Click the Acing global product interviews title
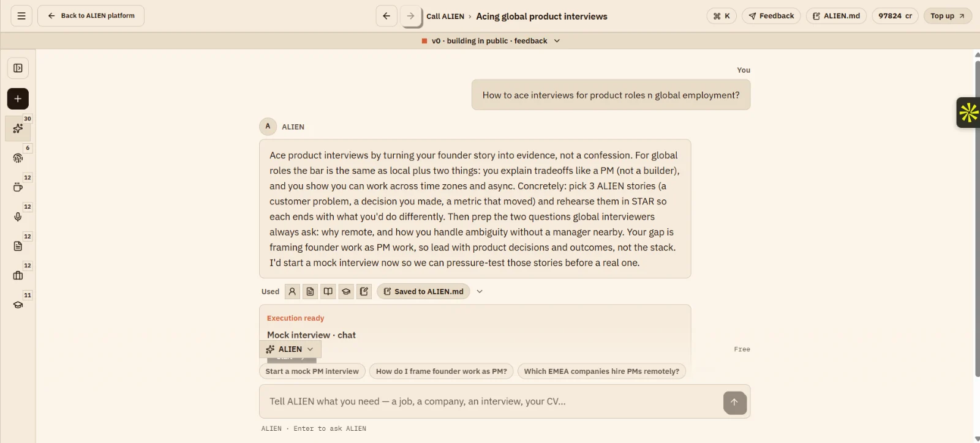 coord(542,17)
